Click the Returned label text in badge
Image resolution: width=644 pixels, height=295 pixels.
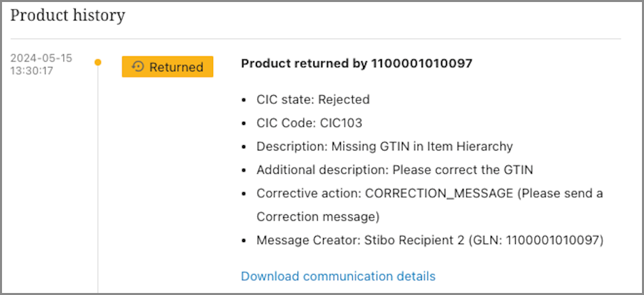pos(176,67)
